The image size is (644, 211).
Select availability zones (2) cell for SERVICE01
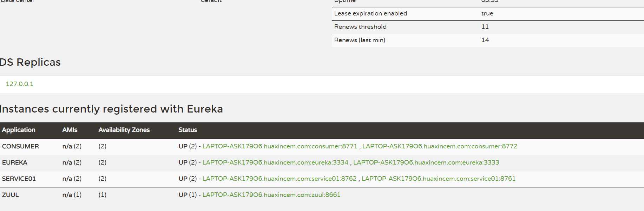pos(103,179)
